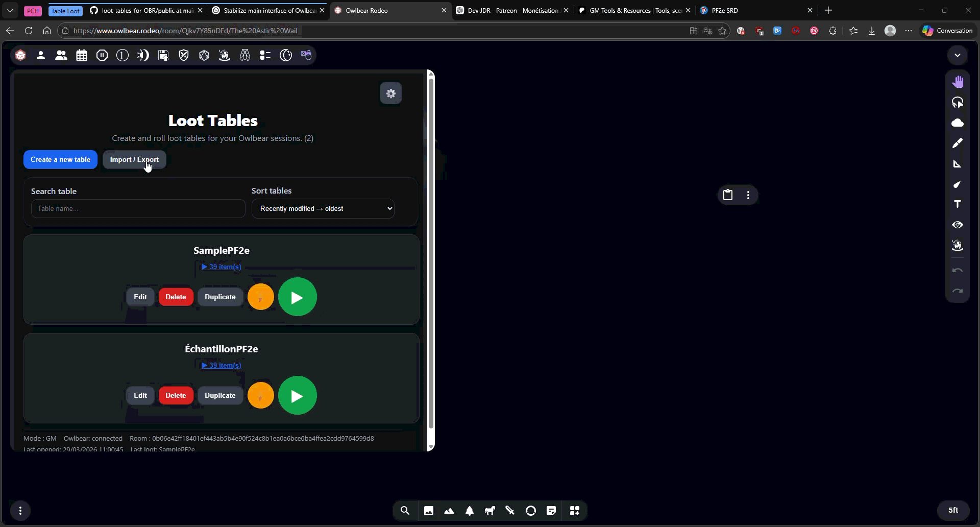Click the orange button on ÉchantillonPF2e card
This screenshot has width=980, height=527.
click(x=261, y=395)
